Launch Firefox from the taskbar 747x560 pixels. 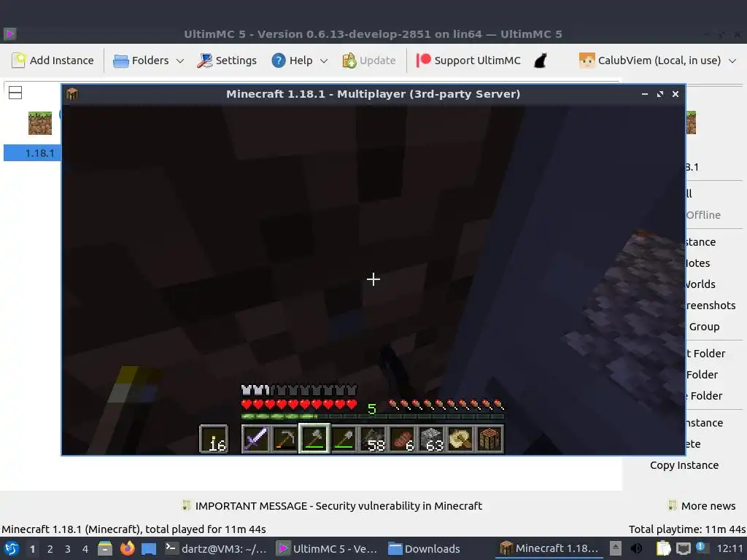click(127, 548)
